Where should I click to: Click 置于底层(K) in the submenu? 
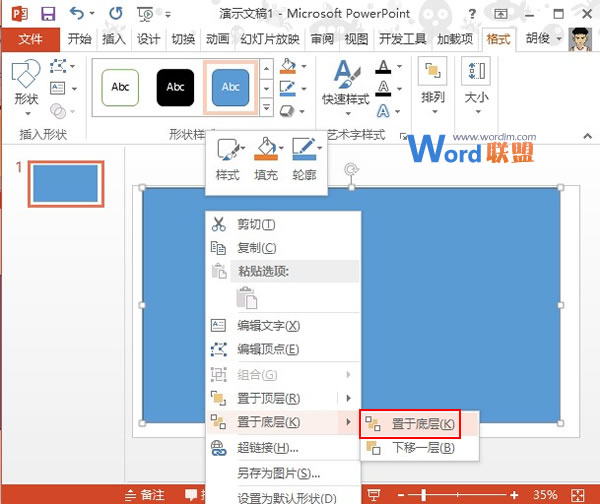(x=420, y=424)
